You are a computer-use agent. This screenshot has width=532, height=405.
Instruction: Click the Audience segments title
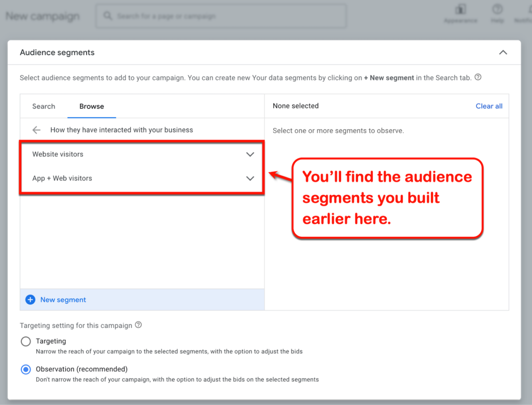[x=57, y=52]
